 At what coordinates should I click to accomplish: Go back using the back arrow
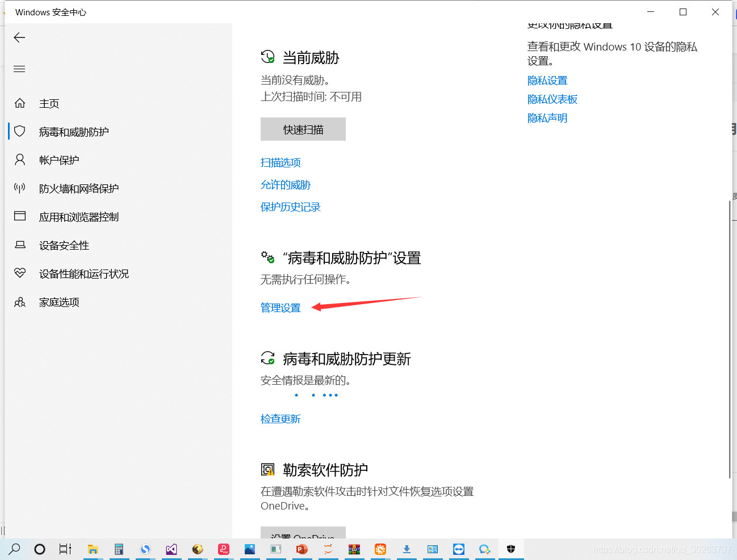(x=19, y=37)
